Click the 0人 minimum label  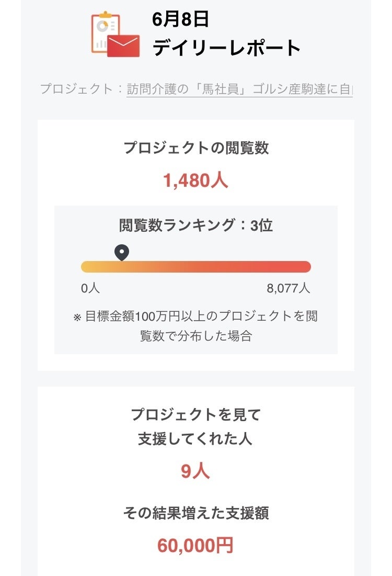pyautogui.click(x=90, y=288)
